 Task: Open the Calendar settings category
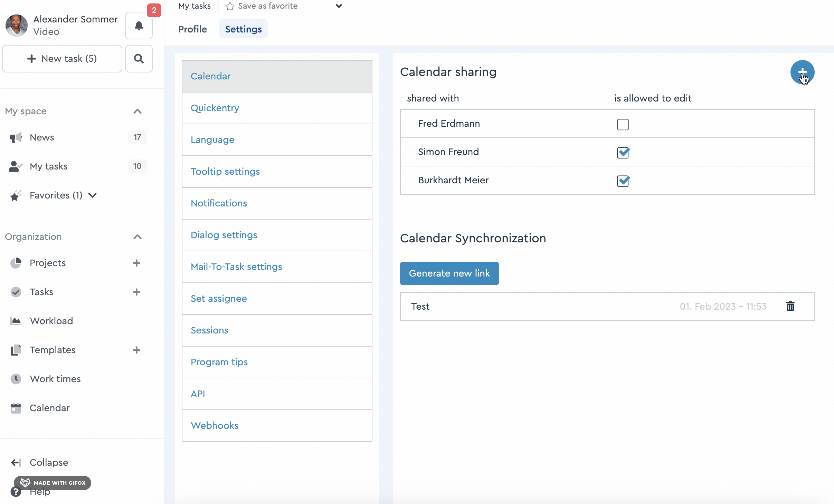(277, 76)
